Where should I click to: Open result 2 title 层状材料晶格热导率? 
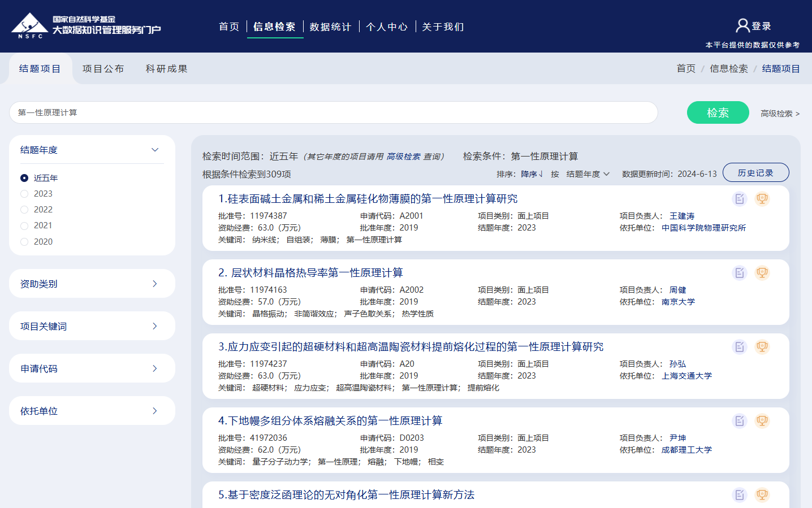pyautogui.click(x=310, y=273)
